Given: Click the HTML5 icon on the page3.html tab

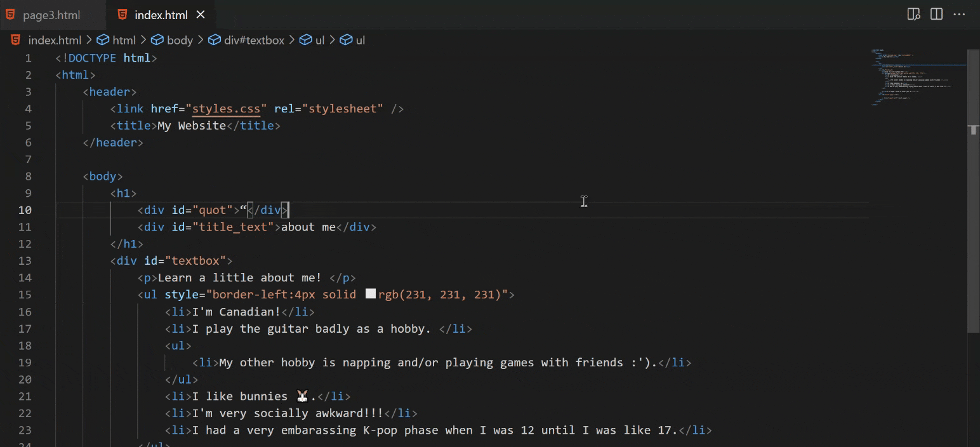Looking at the screenshot, I should tap(10, 14).
